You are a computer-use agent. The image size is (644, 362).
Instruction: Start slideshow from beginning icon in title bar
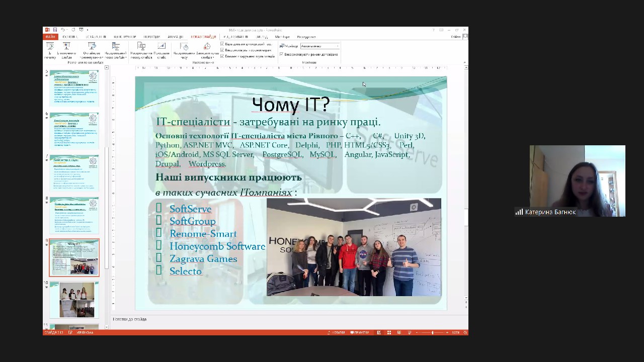click(80, 30)
